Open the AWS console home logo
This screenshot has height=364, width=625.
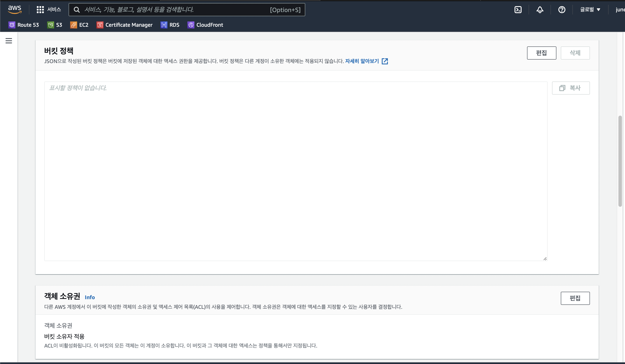point(15,9)
